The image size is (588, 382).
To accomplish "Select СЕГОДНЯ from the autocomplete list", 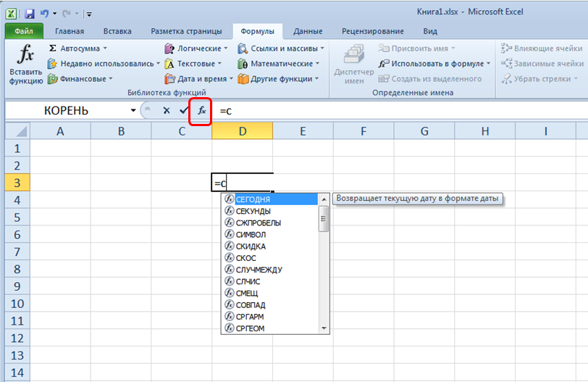I will pos(253,199).
